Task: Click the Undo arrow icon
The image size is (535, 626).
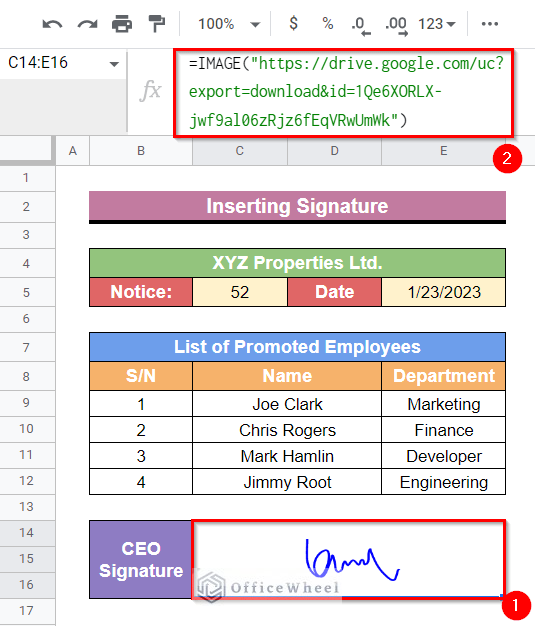Action: (x=52, y=24)
